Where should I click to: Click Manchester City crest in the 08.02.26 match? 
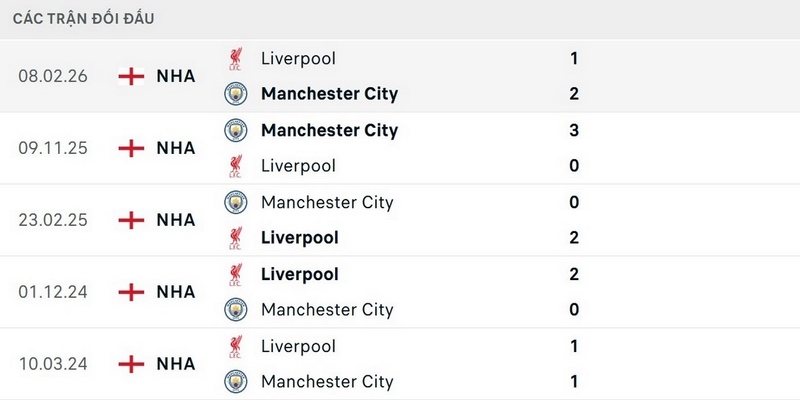click(x=235, y=94)
